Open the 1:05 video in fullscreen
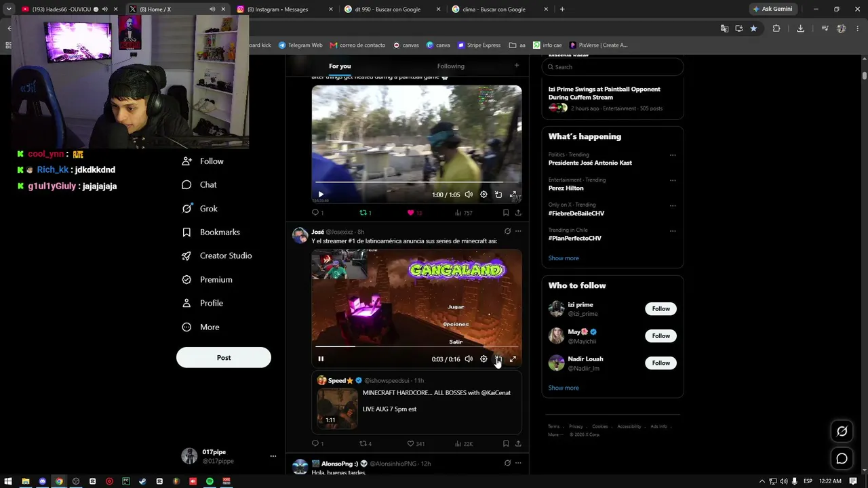868x488 pixels. [x=513, y=195]
